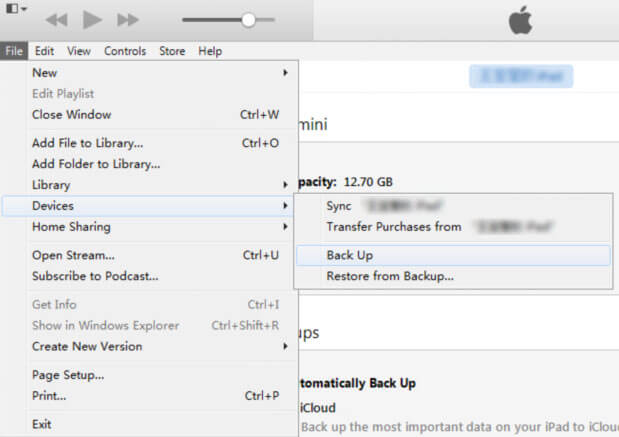Open the Help menu
Viewport: 619px width, 437px height.
210,51
